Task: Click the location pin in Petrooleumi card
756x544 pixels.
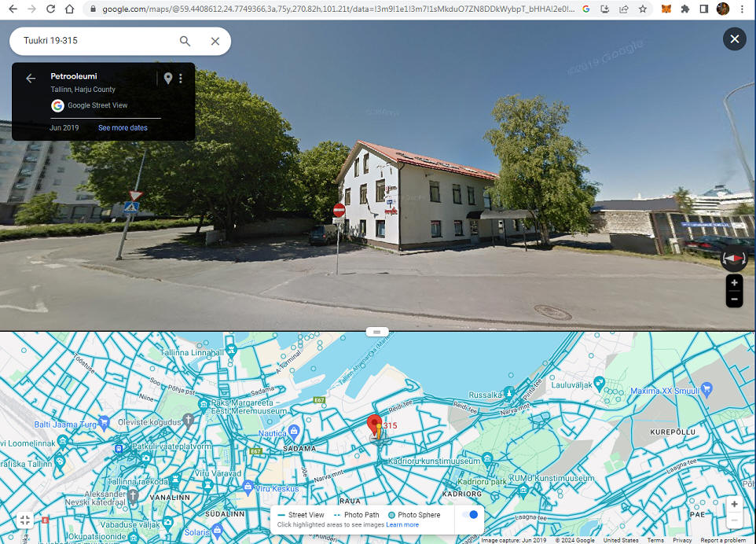Action: click(168, 78)
